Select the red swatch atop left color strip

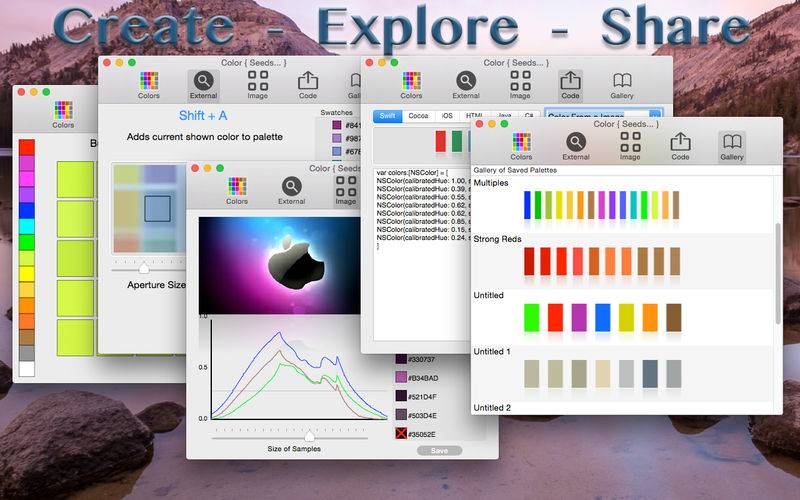[27, 147]
